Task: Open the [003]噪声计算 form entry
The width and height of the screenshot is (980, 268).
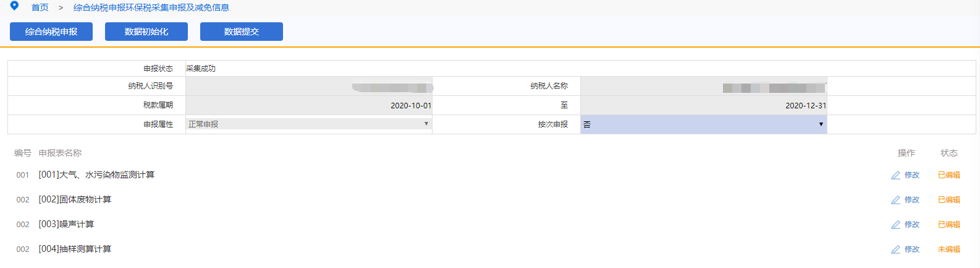Action: [x=66, y=224]
